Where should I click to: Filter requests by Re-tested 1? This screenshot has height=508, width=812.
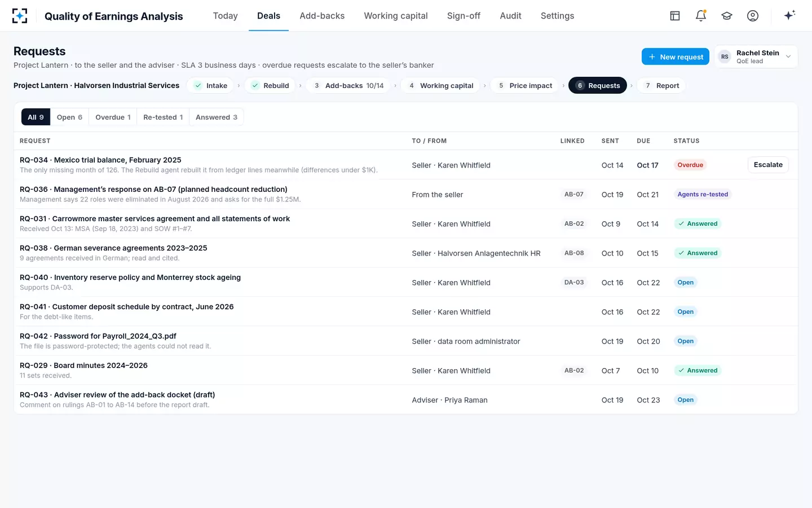pos(163,117)
